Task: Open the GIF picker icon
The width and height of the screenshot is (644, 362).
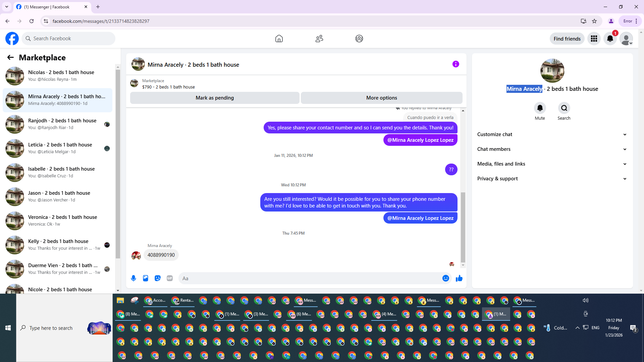Action: pyautogui.click(x=170, y=278)
